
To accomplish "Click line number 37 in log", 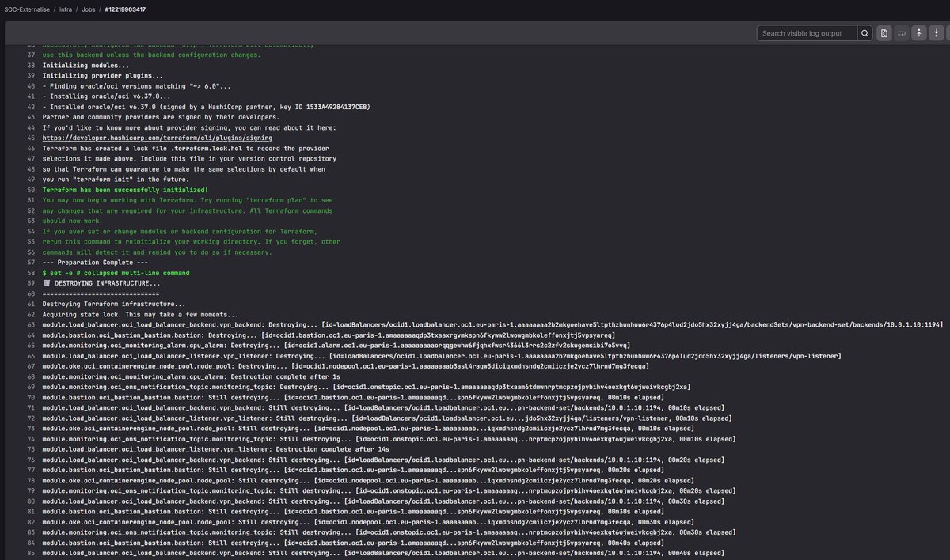I will click(32, 55).
